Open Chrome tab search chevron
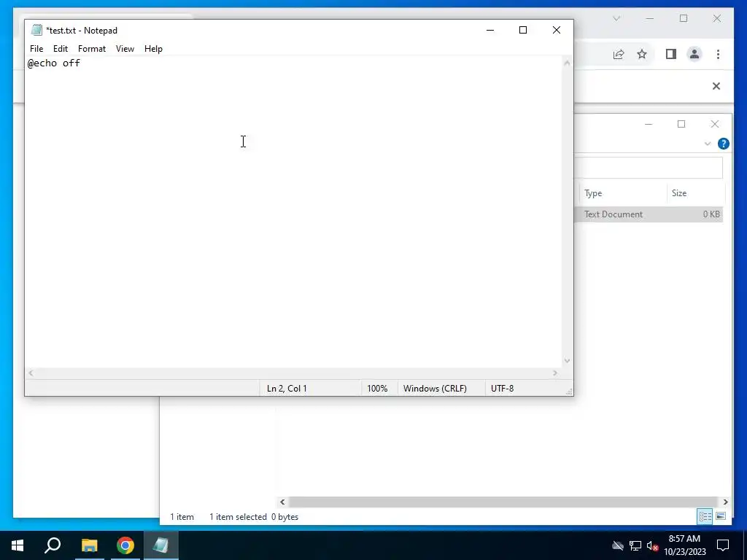Image resolution: width=747 pixels, height=560 pixels. 616,18
